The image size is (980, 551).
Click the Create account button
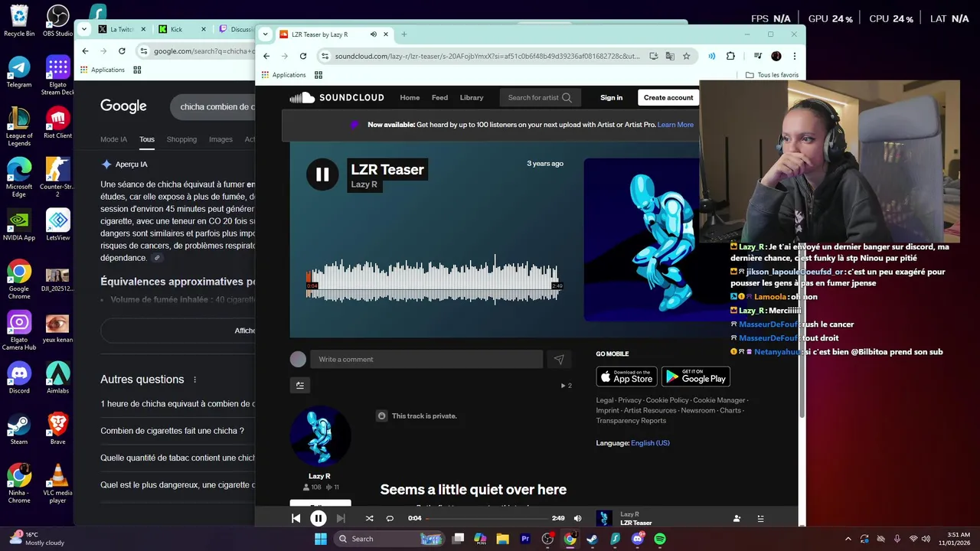tap(668, 97)
